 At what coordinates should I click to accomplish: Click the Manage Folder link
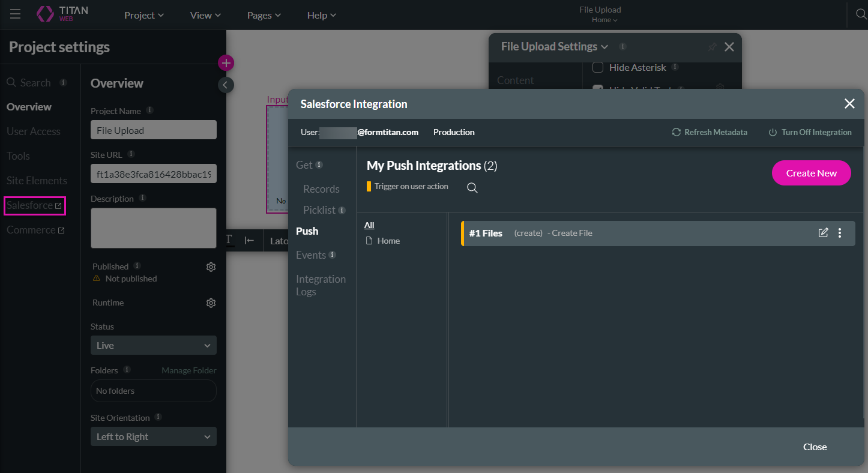click(x=189, y=370)
